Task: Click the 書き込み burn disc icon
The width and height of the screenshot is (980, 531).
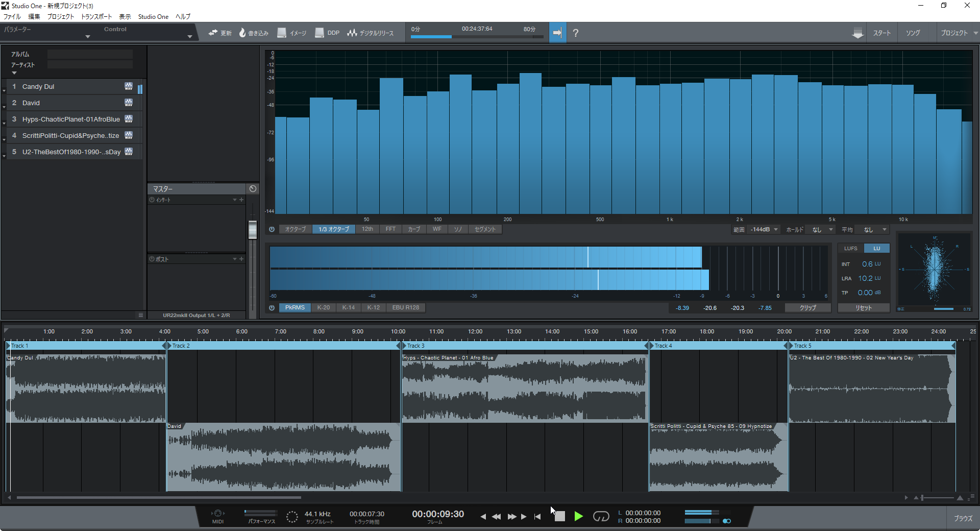Action: tap(242, 33)
